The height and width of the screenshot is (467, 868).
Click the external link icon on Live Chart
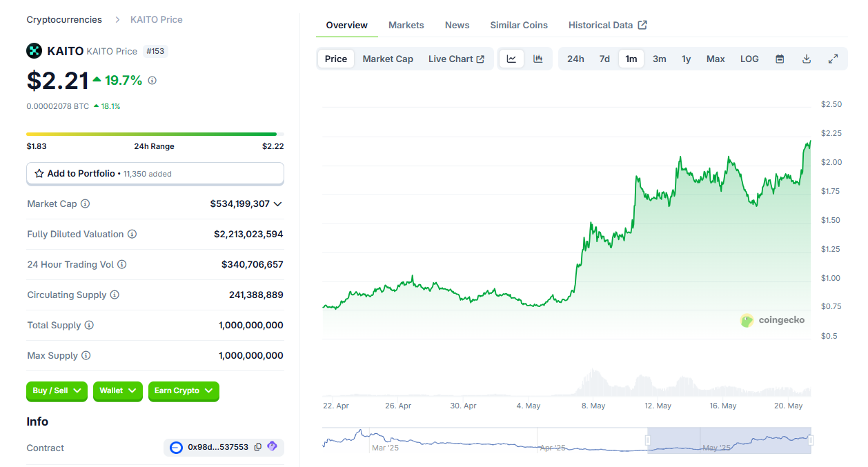(480, 59)
